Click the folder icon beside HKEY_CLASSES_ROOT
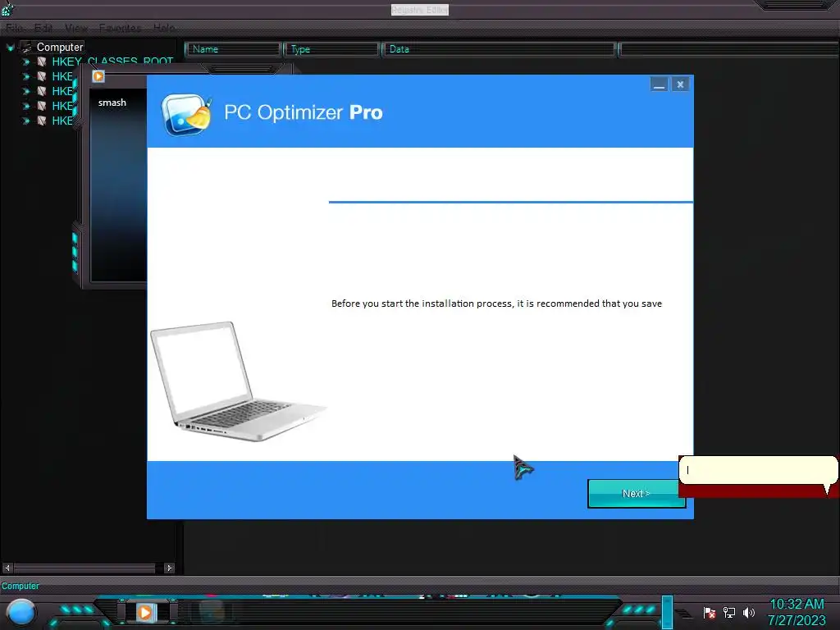 (41, 62)
